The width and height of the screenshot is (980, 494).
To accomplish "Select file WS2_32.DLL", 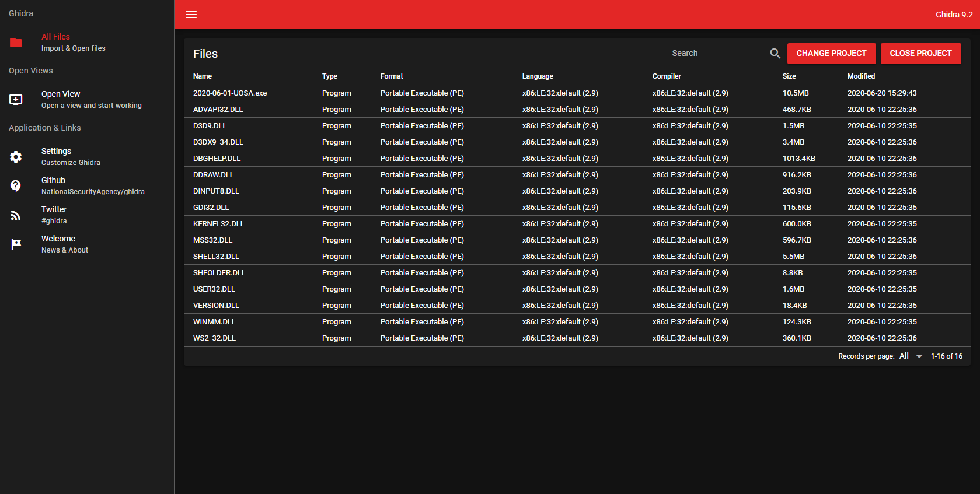I will pyautogui.click(x=214, y=338).
